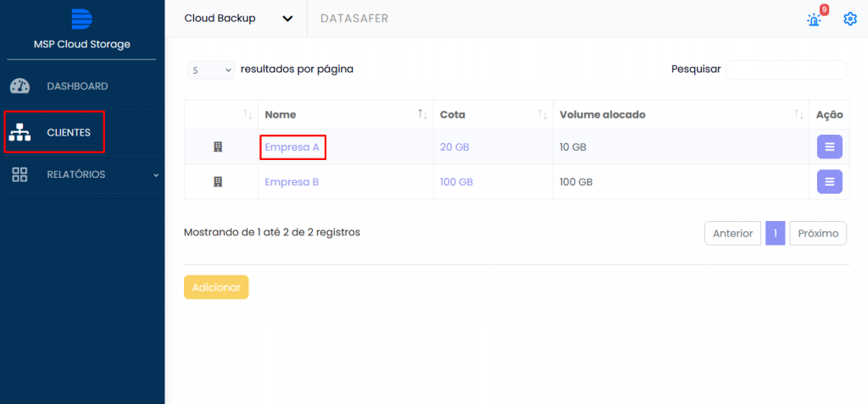The width and height of the screenshot is (868, 404).
Task: Open action menu for Empresa A row
Action: (x=829, y=147)
